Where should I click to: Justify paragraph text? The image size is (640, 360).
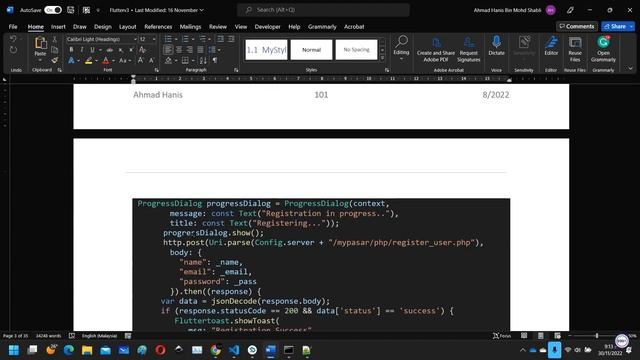tap(200, 50)
